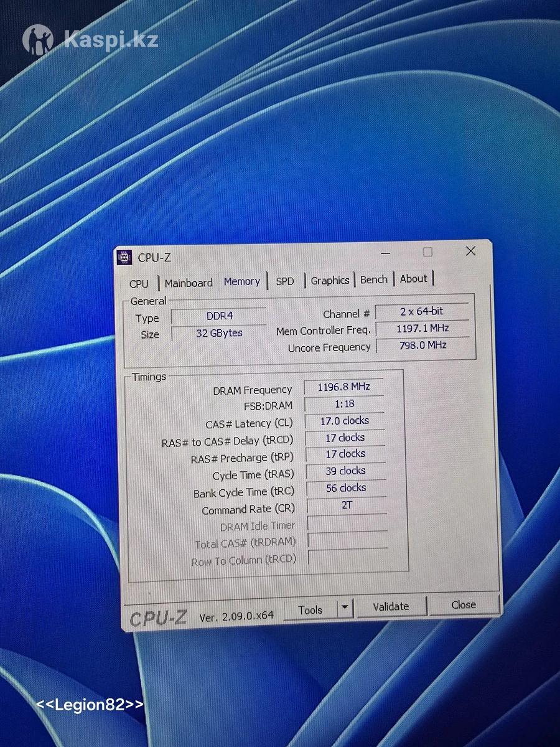560x747 pixels.
Task: Open the Tools dropdown arrow
Action: (345, 609)
